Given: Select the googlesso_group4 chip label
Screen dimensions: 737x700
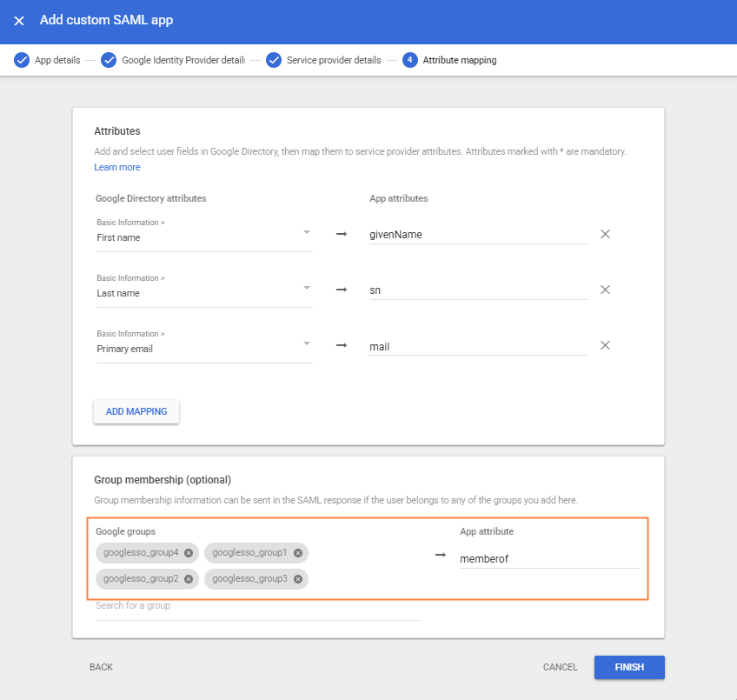Looking at the screenshot, I should click(x=141, y=553).
